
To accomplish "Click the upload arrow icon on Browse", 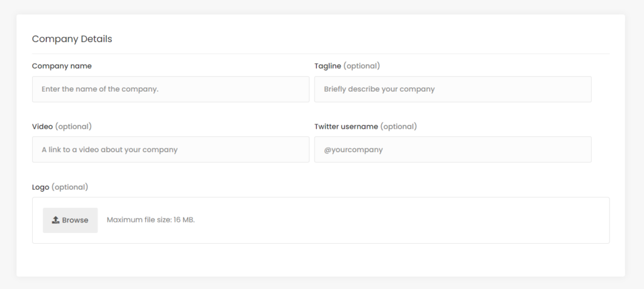I will [55, 220].
